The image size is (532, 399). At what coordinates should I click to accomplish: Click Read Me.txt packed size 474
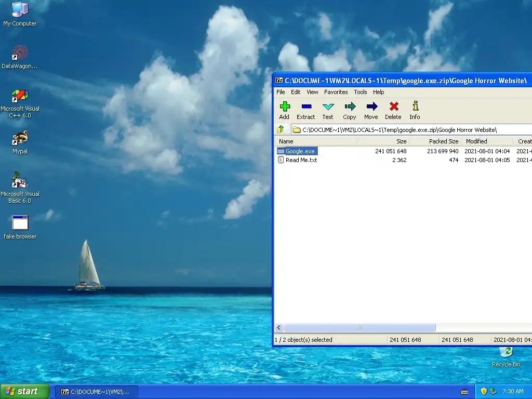click(454, 160)
